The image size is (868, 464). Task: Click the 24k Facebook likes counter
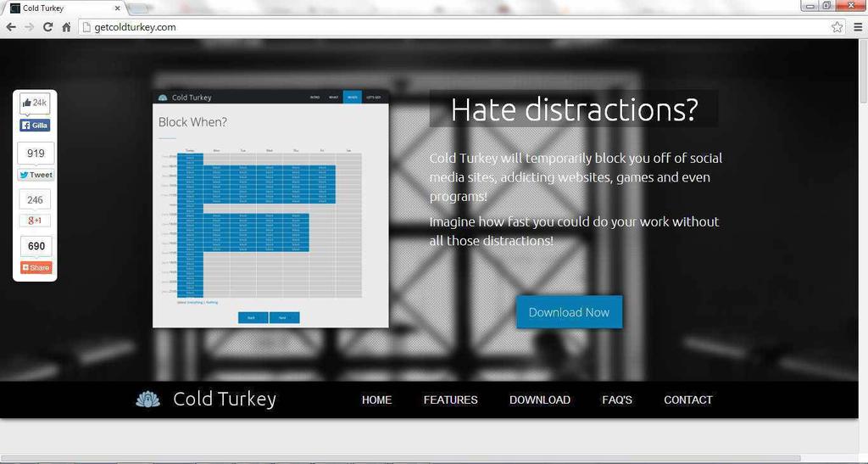(36, 103)
